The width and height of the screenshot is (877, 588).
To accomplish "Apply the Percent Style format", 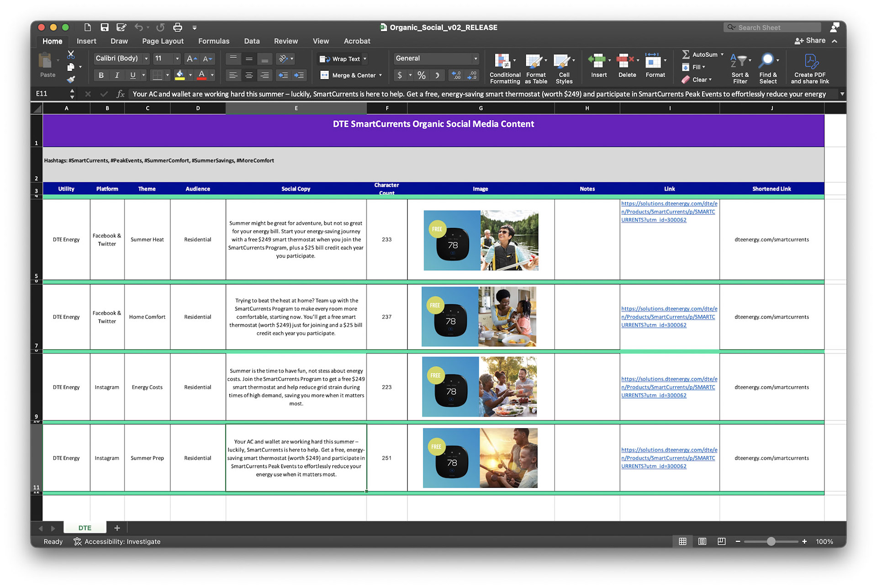I will pyautogui.click(x=421, y=75).
